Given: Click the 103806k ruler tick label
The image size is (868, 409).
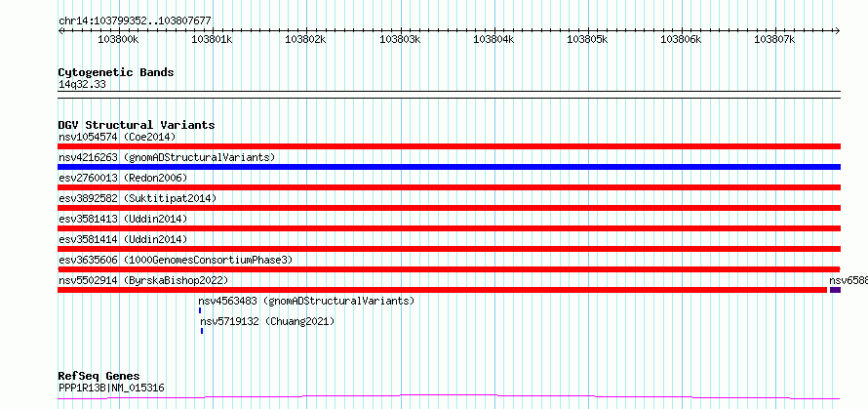Looking at the screenshot, I should coord(682,39).
